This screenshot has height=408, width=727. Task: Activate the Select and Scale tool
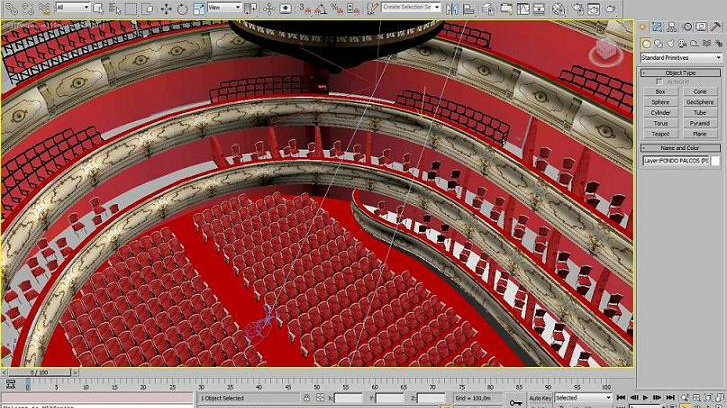pyautogui.click(x=199, y=8)
